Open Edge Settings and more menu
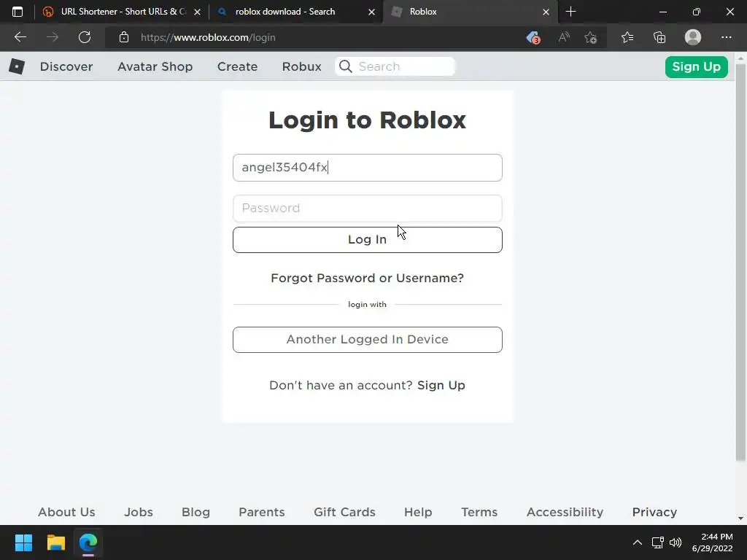The height and width of the screenshot is (560, 747). [726, 37]
